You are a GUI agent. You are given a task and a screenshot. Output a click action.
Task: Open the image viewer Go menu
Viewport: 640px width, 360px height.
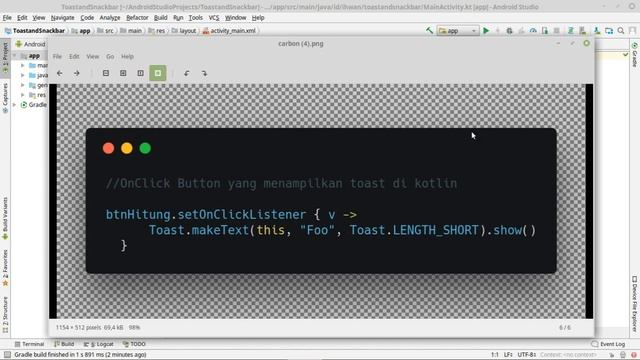click(x=110, y=56)
